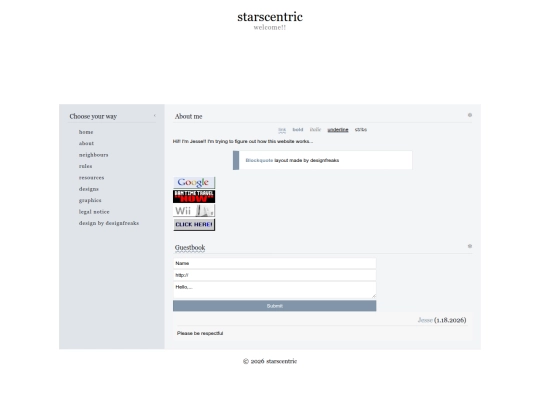Screen dimensions: 540x405
Task: Click the 'Hi!! I'm Jesse!!' intro sentence
Action: (x=243, y=142)
